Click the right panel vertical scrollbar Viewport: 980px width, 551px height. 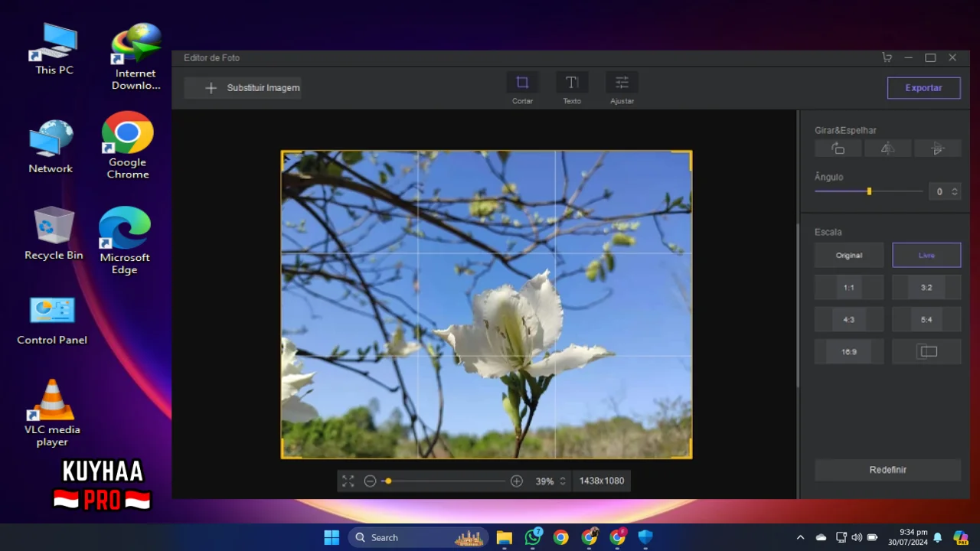coord(797,306)
